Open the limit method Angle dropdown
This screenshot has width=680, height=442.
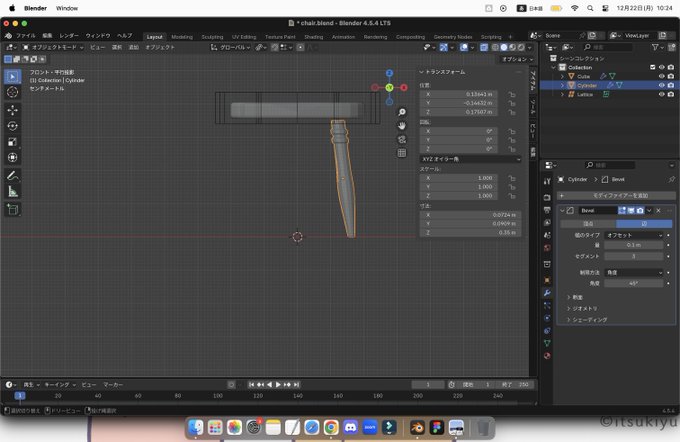[634, 272]
